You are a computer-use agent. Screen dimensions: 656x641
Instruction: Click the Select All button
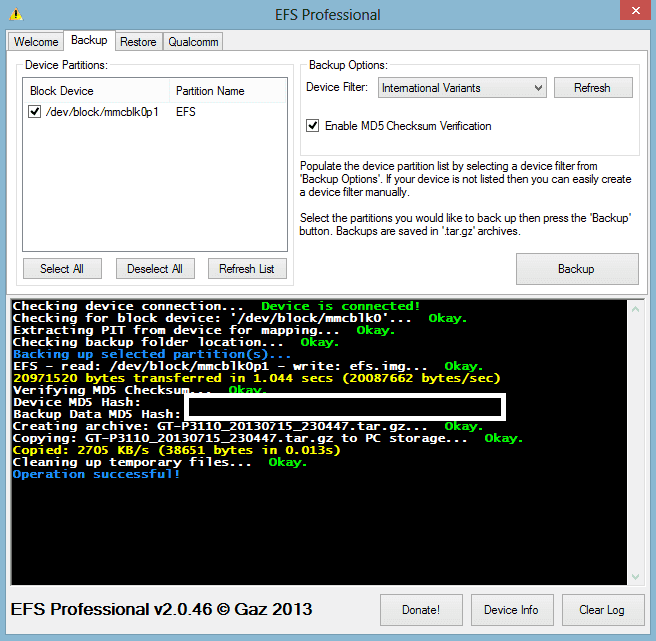(x=62, y=269)
